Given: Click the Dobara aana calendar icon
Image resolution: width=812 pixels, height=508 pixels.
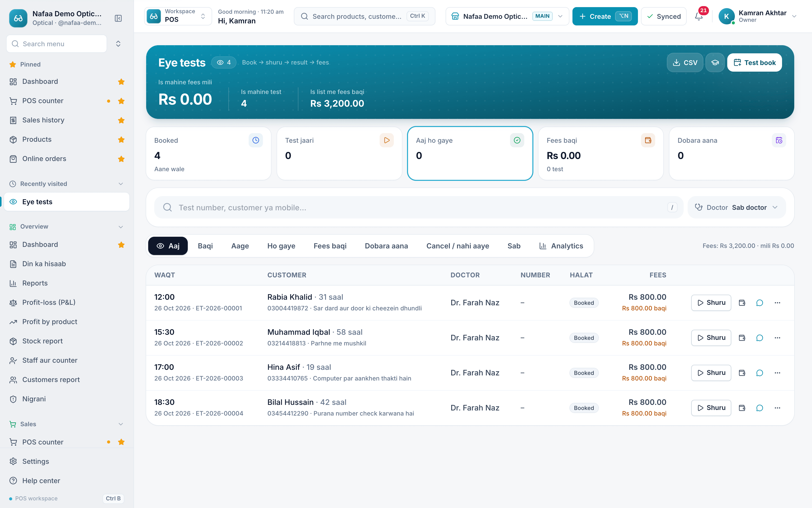Looking at the screenshot, I should coord(779,140).
